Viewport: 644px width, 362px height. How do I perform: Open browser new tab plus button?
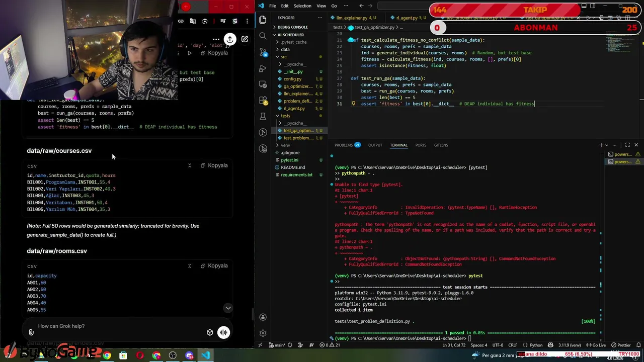(x=186, y=7)
